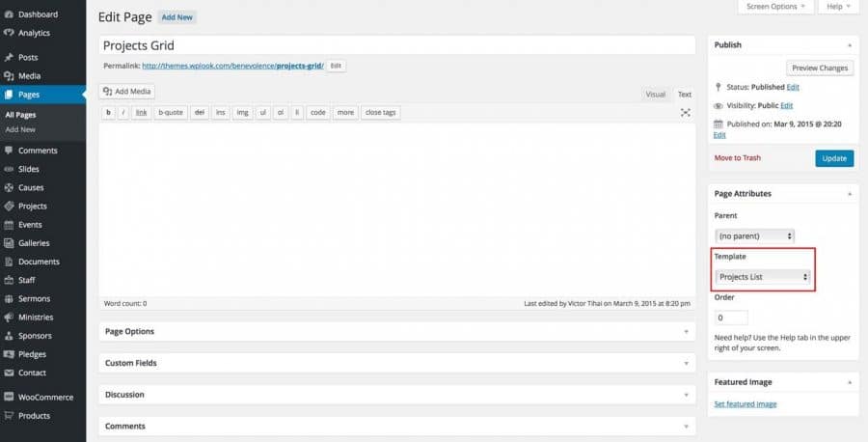Click the Projects tag icon
The height and width of the screenshot is (442, 868).
pyautogui.click(x=9, y=207)
